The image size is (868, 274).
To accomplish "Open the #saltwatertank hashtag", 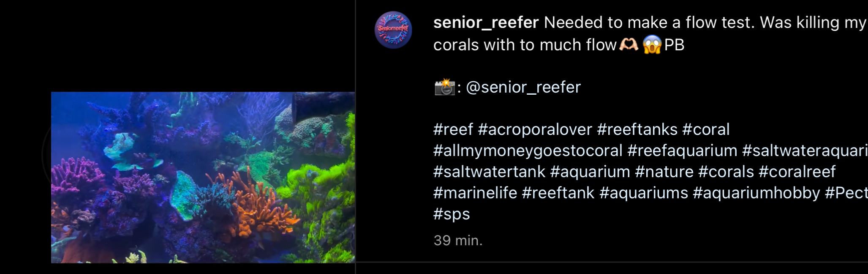I will click(x=489, y=172).
